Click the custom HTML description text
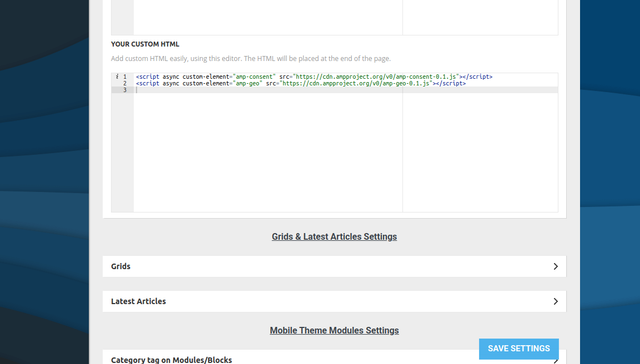This screenshot has height=364, width=640. coord(251,58)
